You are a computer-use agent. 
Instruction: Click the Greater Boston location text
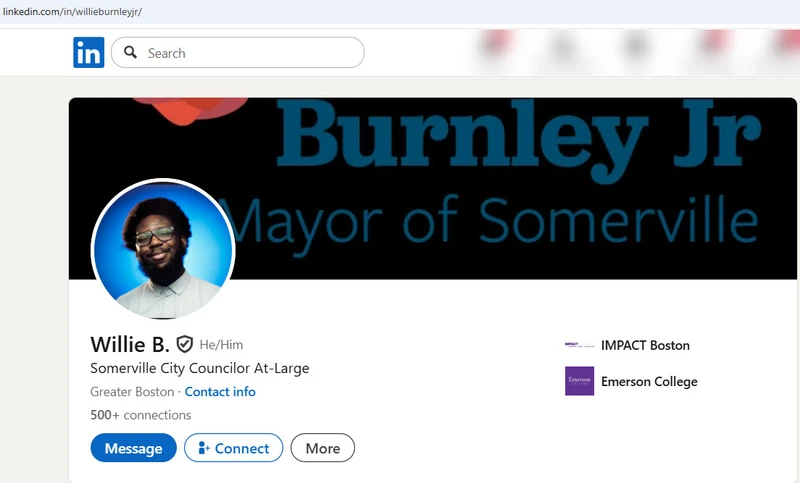(132, 392)
